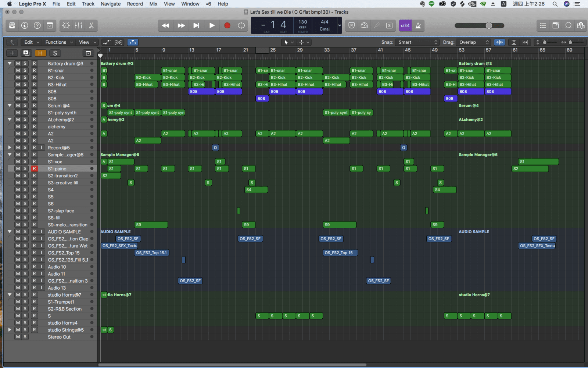Click the Tuner icon in control bar
The width and height of the screenshot is (588, 368).
pos(377,25)
